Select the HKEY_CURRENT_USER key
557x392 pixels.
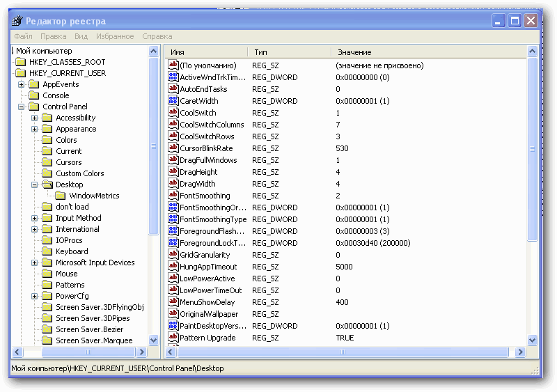point(68,73)
